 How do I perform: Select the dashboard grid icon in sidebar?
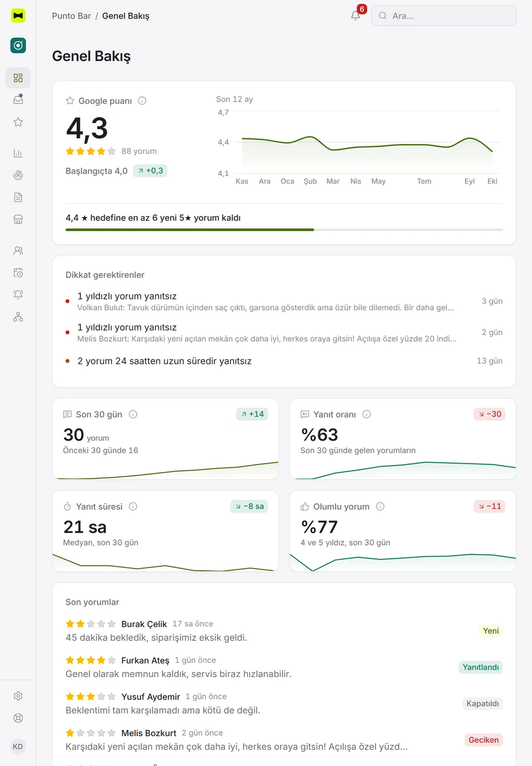(x=18, y=78)
